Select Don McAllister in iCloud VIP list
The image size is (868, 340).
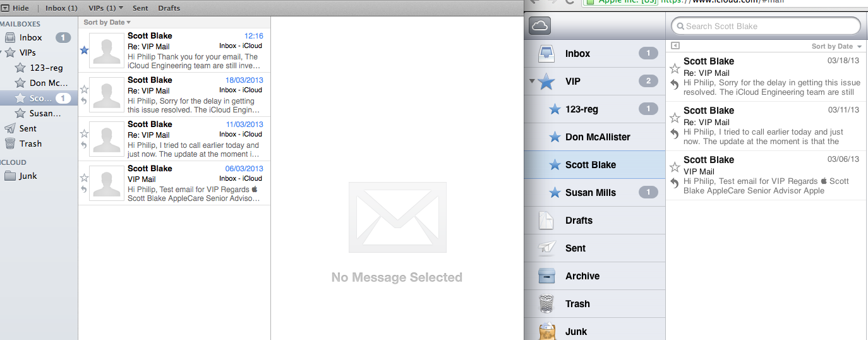click(x=594, y=137)
